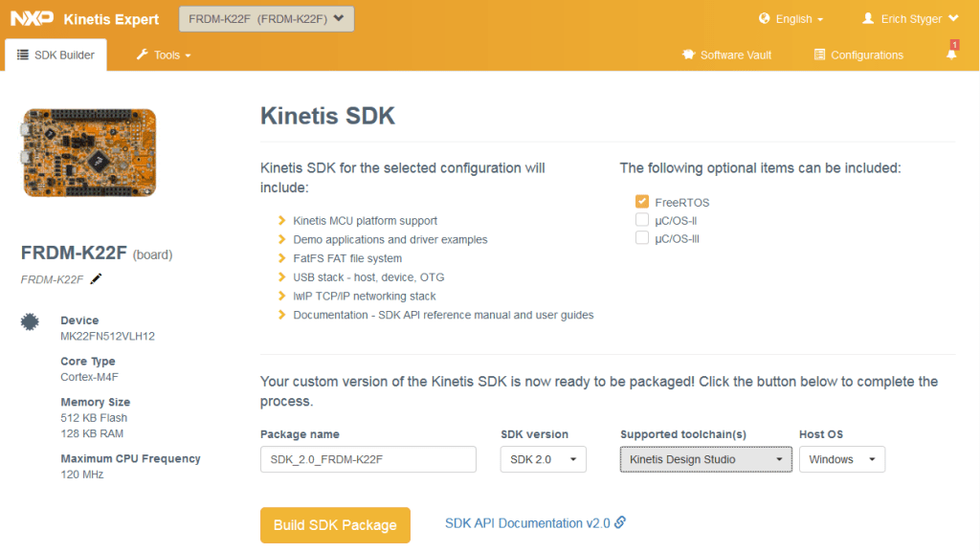Click the Package name input field
980x552 pixels.
click(368, 459)
